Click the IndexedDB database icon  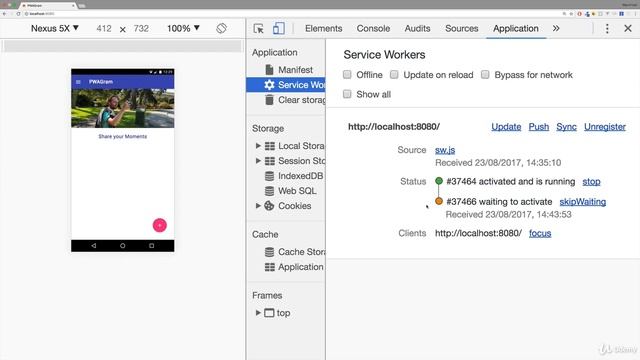tap(269, 176)
